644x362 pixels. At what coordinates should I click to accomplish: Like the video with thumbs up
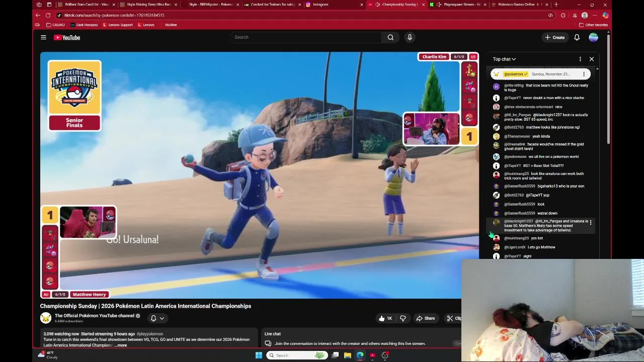385,318
